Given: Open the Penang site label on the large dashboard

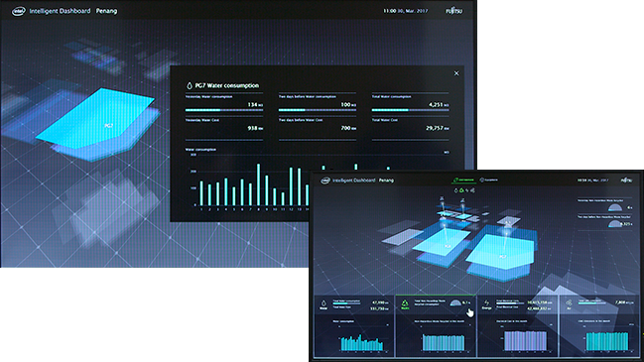Looking at the screenshot, I should click(106, 11).
